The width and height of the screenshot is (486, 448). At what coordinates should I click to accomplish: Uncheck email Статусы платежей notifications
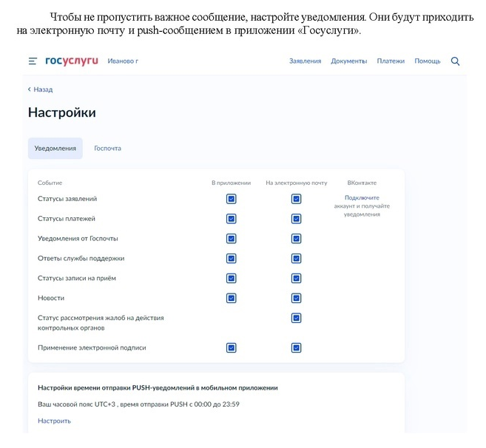(x=296, y=219)
